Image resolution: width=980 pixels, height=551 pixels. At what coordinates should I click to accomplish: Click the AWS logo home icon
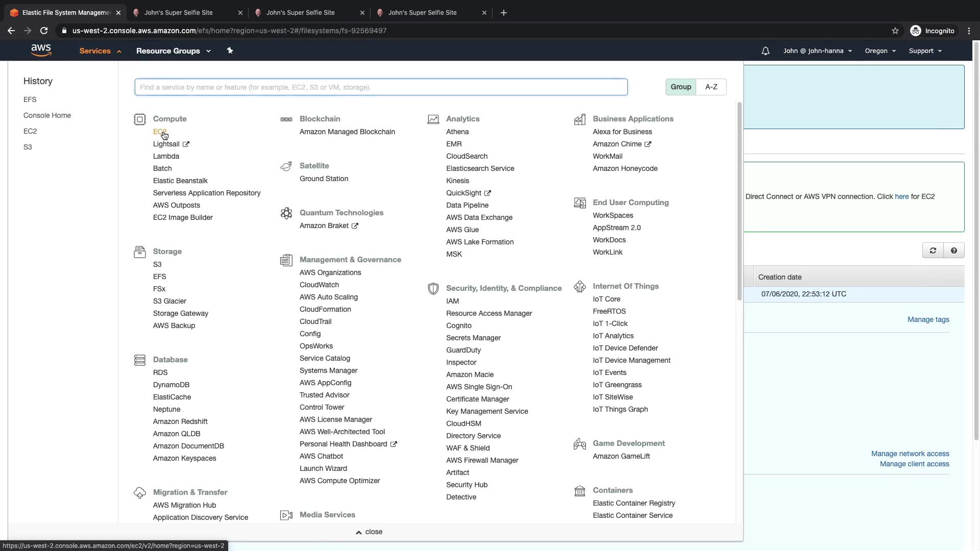pyautogui.click(x=41, y=50)
